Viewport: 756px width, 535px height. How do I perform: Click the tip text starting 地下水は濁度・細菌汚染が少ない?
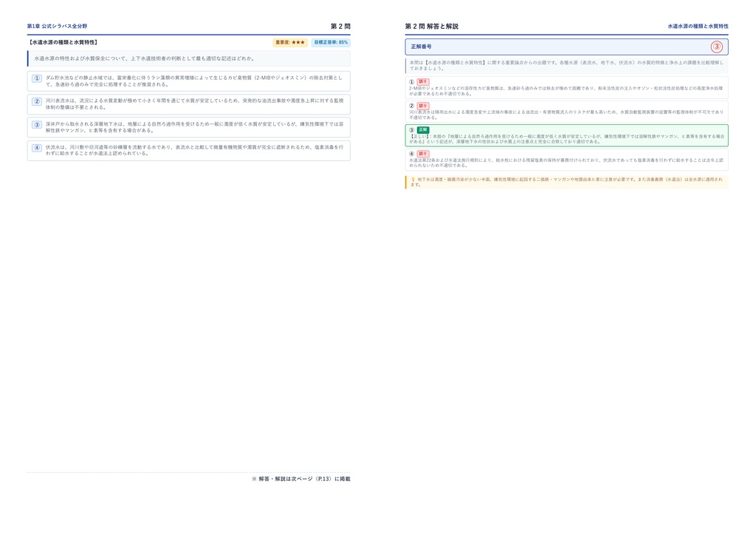pos(566,182)
